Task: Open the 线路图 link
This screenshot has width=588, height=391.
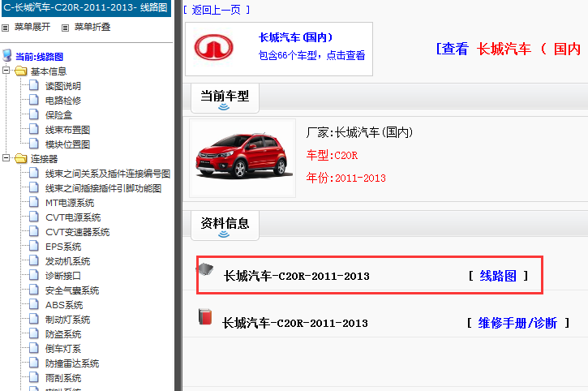Action: (x=498, y=276)
